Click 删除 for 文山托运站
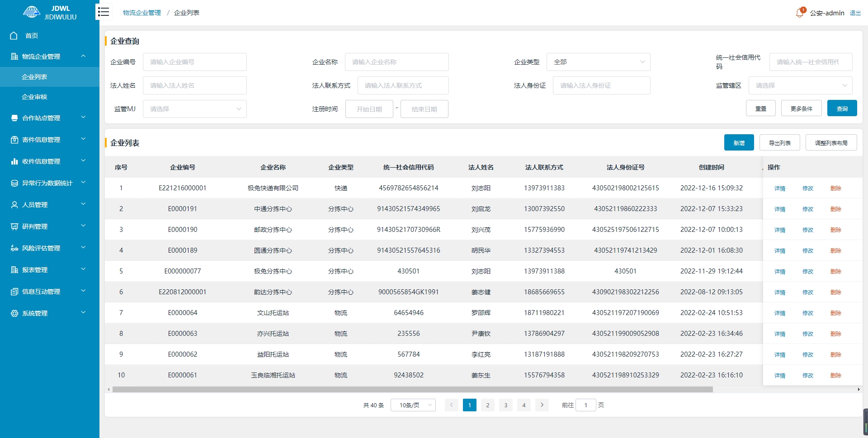Image resolution: width=868 pixels, height=438 pixels. [x=835, y=313]
